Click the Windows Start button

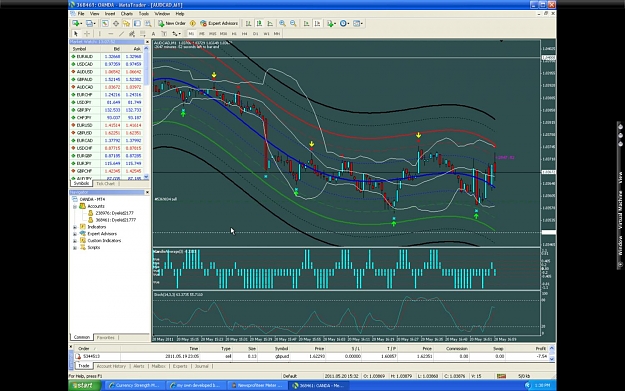85,385
